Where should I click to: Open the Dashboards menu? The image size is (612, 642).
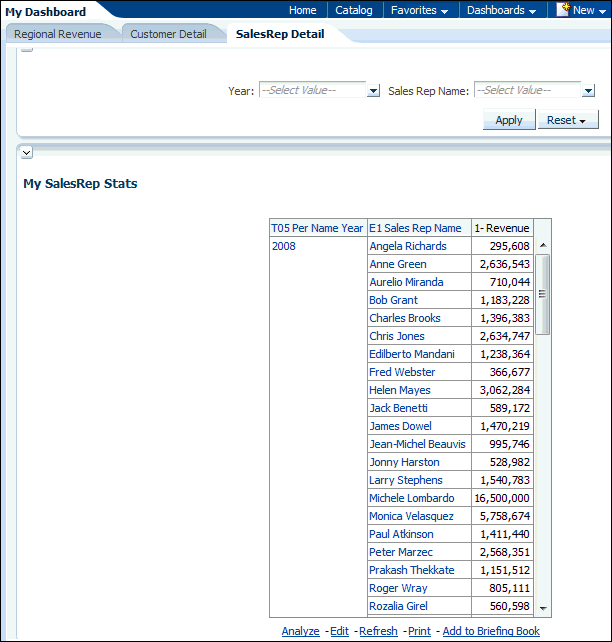point(501,10)
